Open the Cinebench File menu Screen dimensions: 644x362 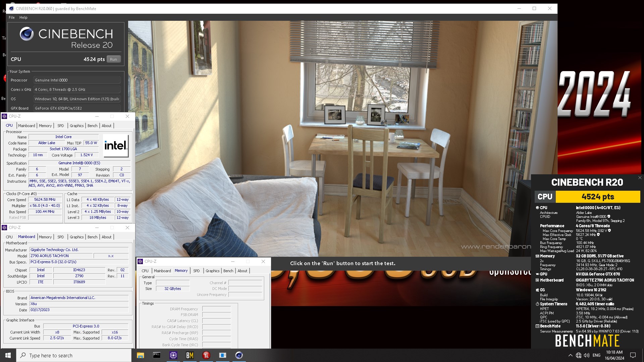[12, 17]
